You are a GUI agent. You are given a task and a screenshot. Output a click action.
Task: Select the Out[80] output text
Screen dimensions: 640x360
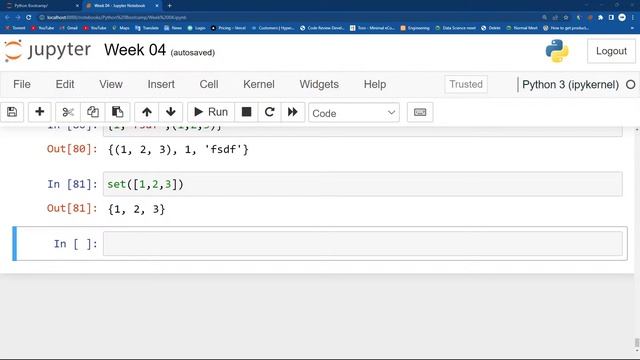(178, 149)
